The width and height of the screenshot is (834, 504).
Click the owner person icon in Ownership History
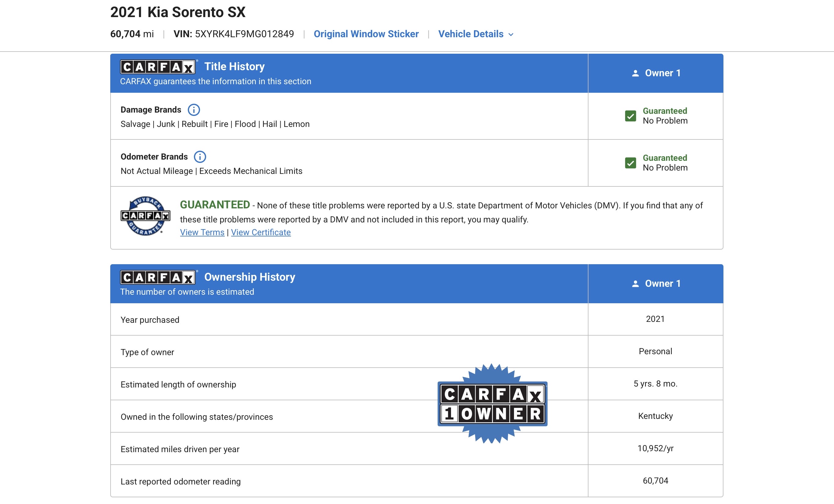(635, 284)
